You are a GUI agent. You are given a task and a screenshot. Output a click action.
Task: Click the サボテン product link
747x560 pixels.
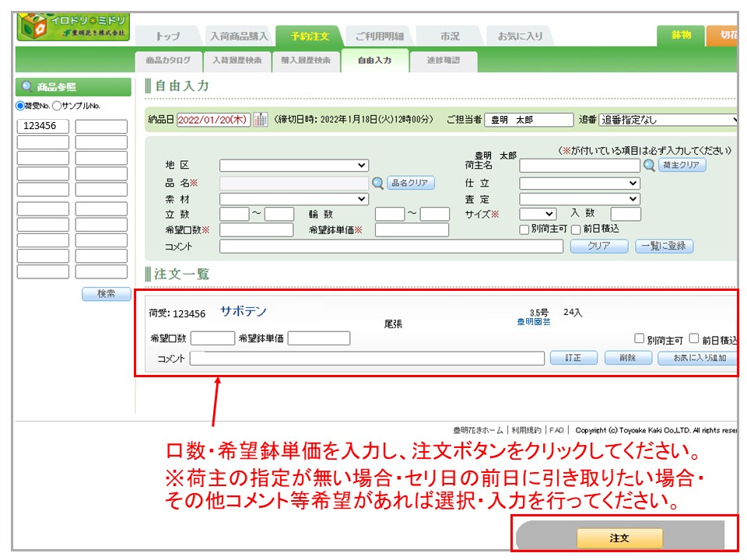243,311
